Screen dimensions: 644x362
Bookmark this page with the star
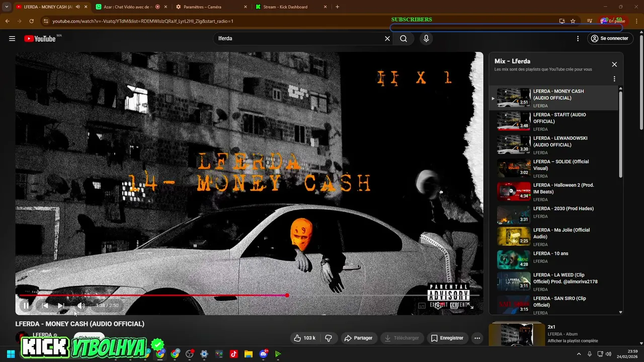coord(573,21)
